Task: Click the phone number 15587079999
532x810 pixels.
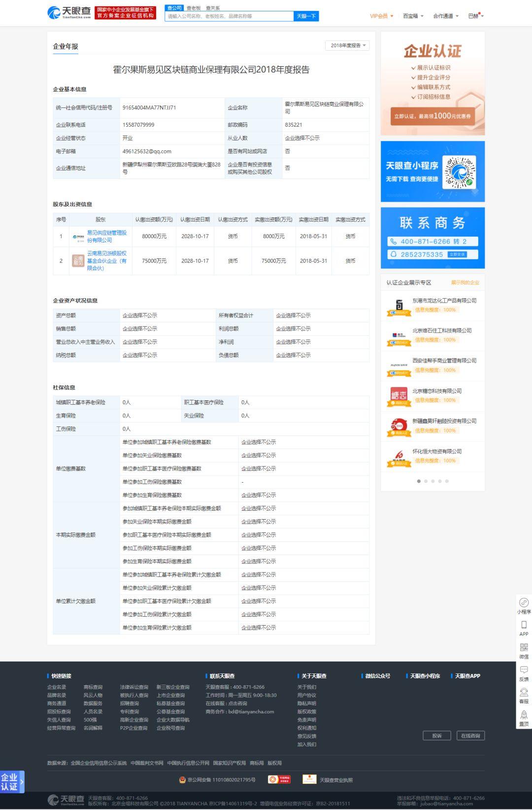Action: coord(138,125)
